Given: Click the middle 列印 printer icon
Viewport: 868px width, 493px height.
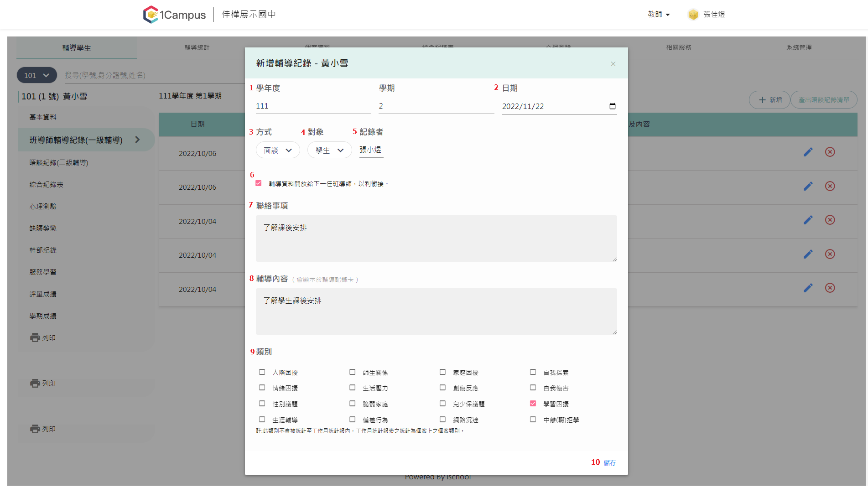Looking at the screenshot, I should (x=35, y=383).
